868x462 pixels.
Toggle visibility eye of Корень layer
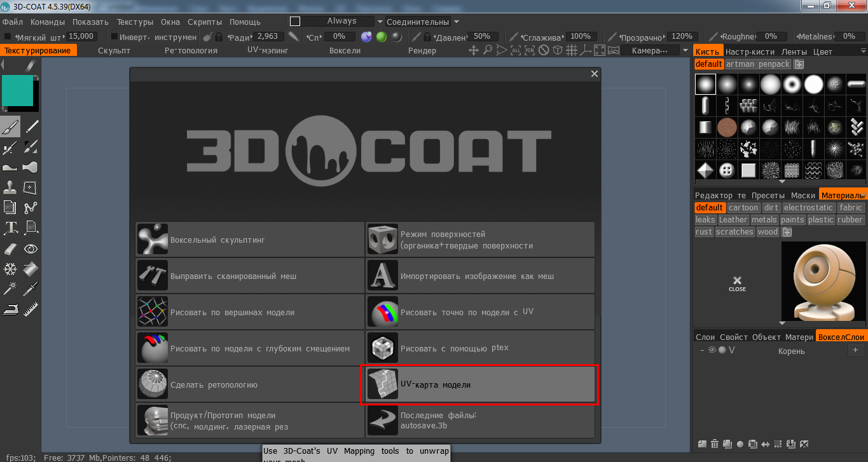[x=712, y=350]
